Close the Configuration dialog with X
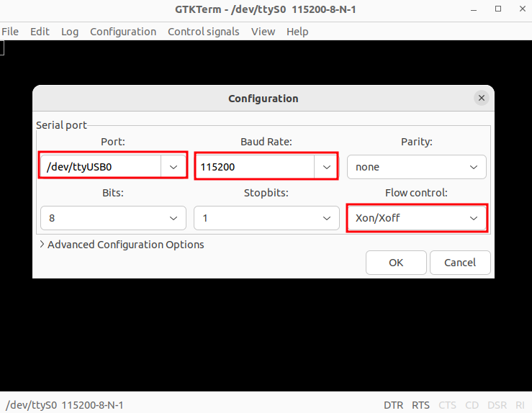The height and width of the screenshot is (413, 532). click(x=481, y=98)
